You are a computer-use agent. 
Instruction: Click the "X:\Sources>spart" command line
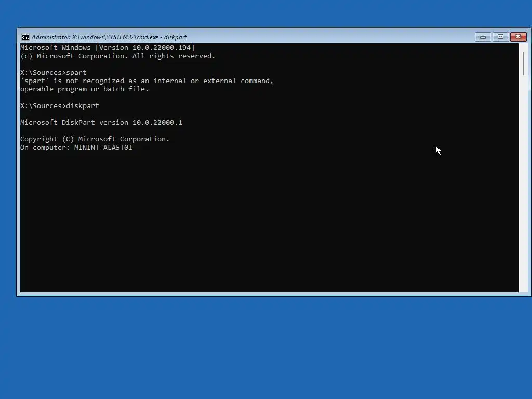click(54, 73)
